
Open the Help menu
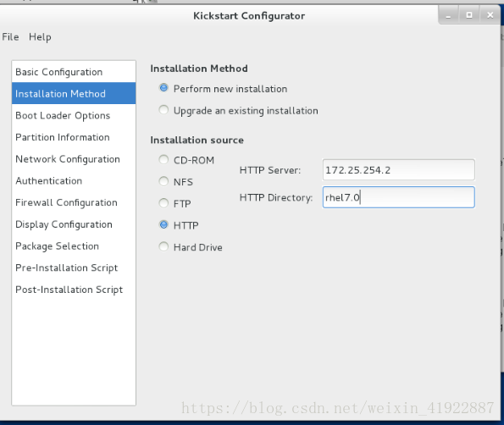40,37
